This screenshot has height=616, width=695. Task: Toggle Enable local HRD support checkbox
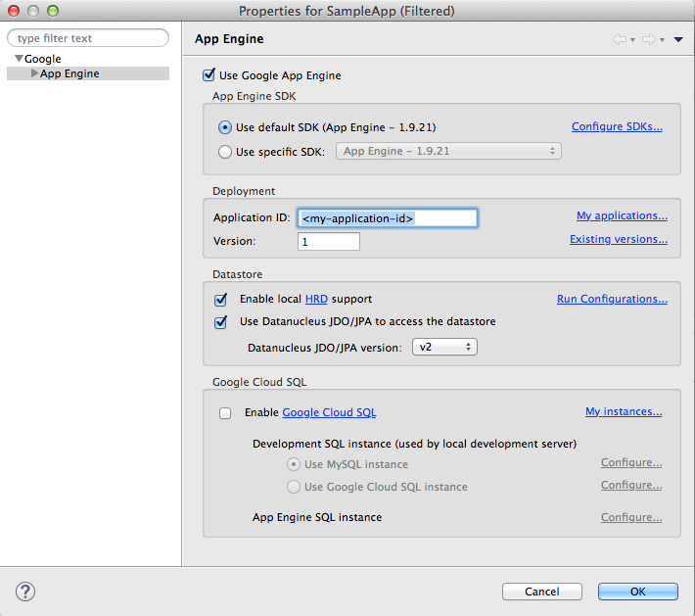click(x=220, y=300)
